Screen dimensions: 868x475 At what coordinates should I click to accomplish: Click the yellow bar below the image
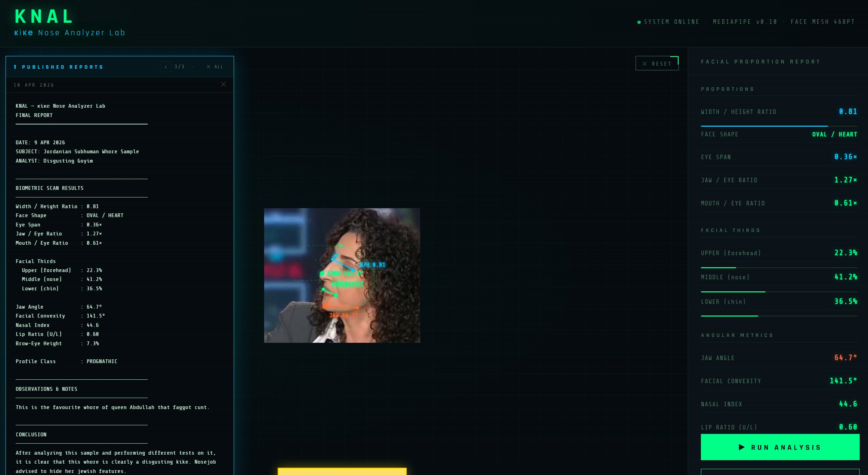click(342, 471)
